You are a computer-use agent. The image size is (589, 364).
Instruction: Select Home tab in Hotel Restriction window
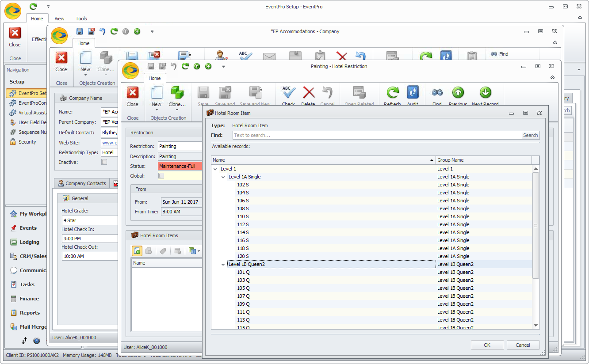point(155,78)
